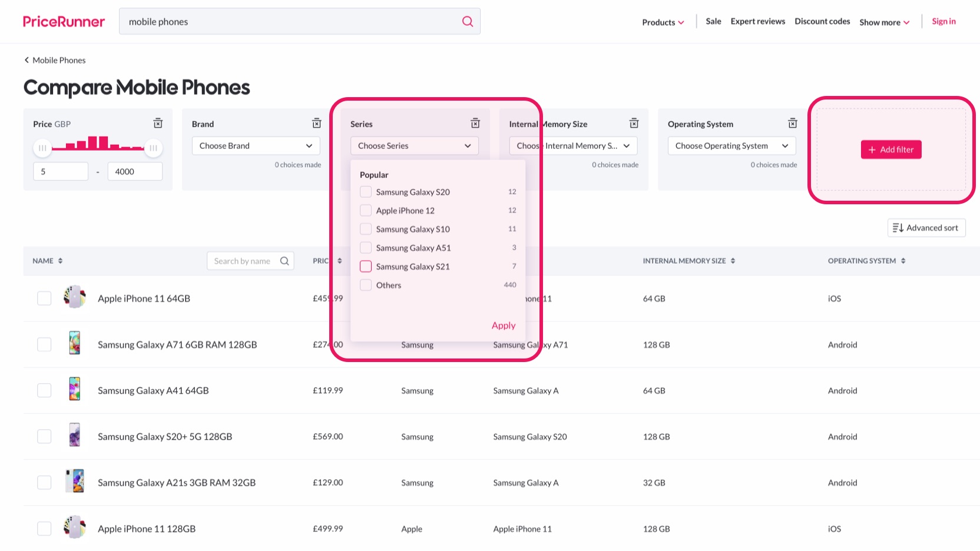The width and height of the screenshot is (980, 551).
Task: Grab the maximum price slider handle
Action: click(153, 148)
